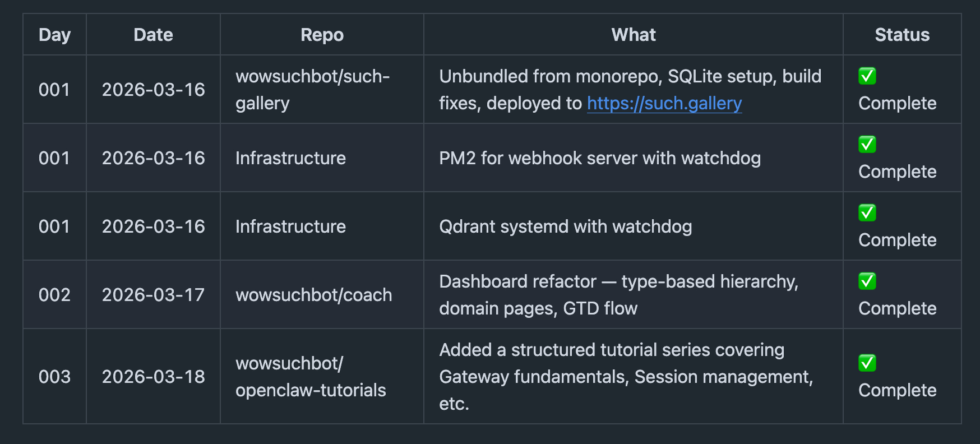Click the Date column header
Screen dimensions: 980x444
tap(153, 35)
